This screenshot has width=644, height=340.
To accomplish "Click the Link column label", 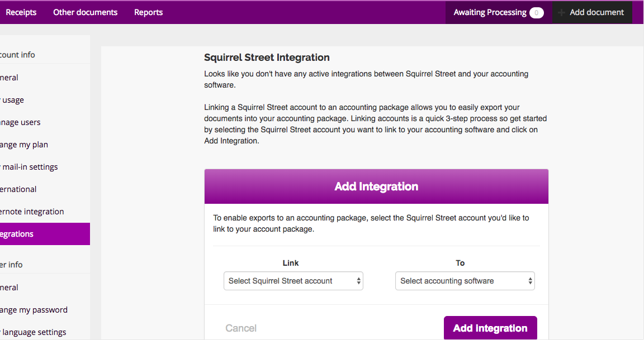I will click(291, 263).
